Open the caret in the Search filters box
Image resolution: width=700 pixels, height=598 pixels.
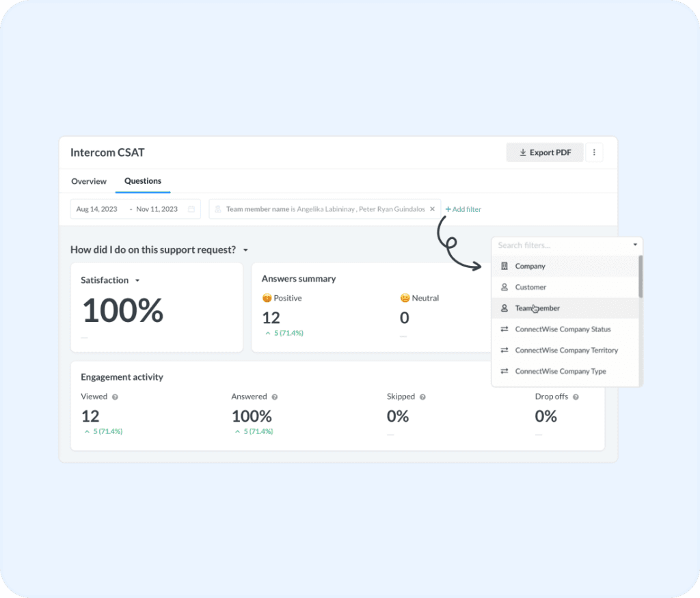pos(634,245)
